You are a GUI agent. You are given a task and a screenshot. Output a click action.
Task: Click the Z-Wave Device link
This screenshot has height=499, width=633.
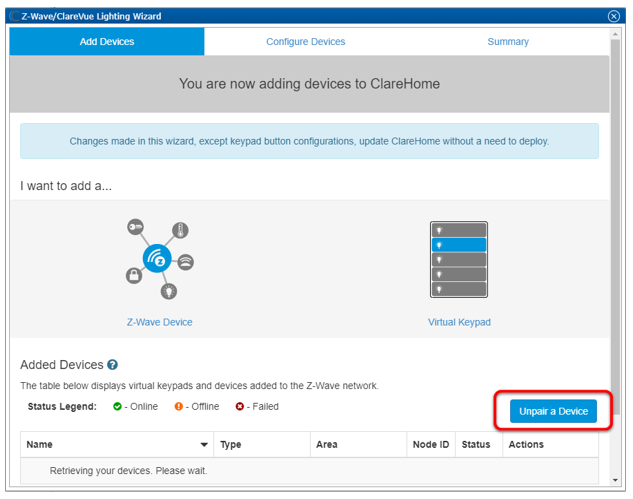(159, 322)
